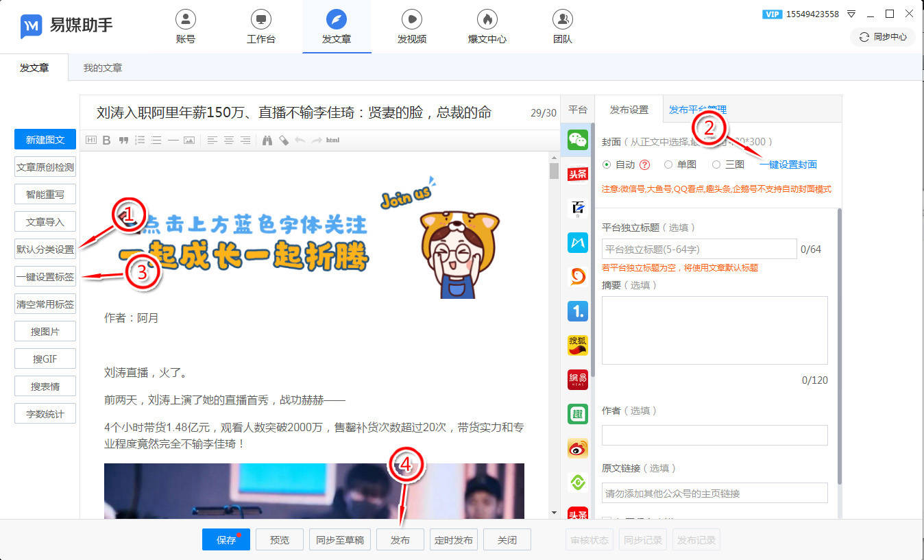Align text to the right
Screen dimensions: 924x560
[x=245, y=140]
